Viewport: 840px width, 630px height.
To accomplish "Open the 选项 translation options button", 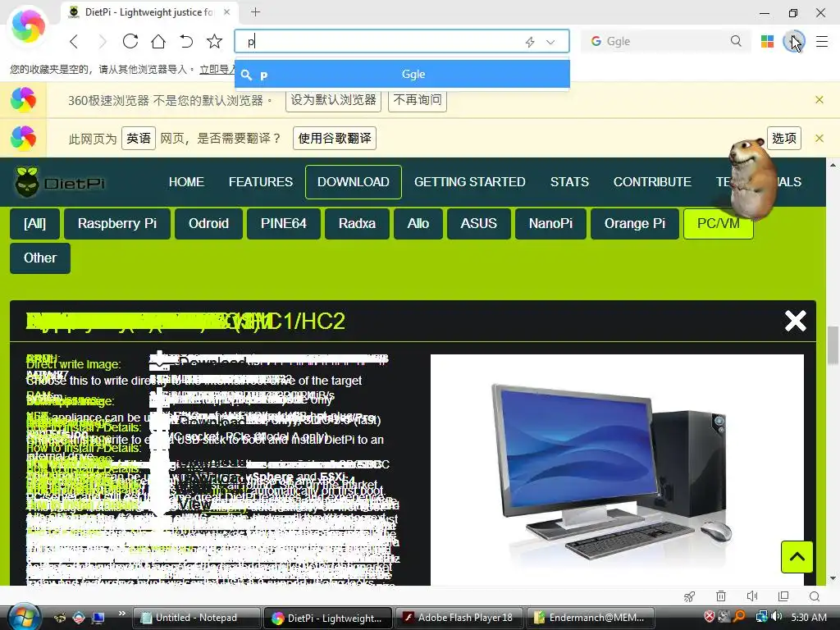I will pyautogui.click(x=783, y=138).
